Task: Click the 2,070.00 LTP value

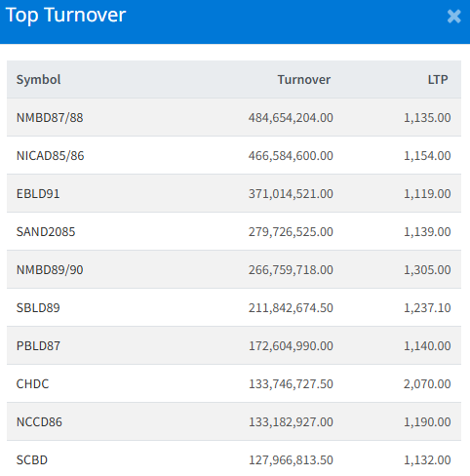Action: [x=427, y=384]
